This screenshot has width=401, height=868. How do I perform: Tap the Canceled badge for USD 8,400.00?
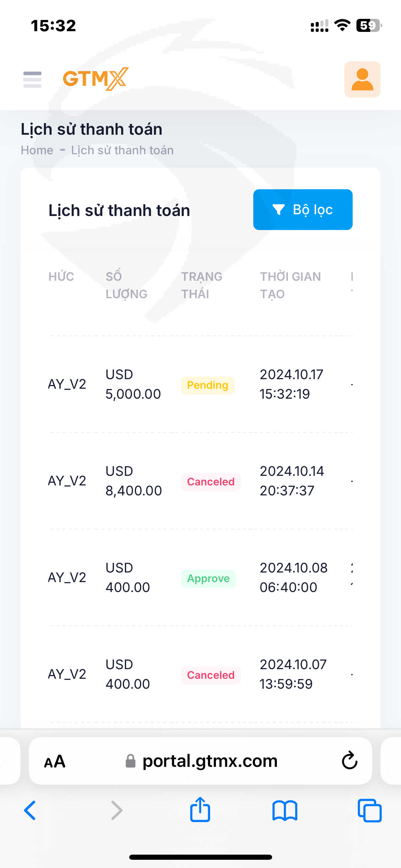point(210,482)
